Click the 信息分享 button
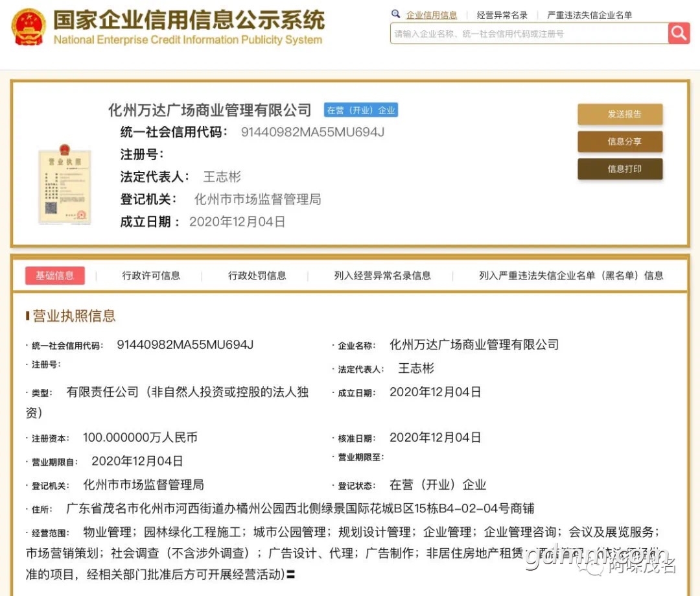The width and height of the screenshot is (700, 596). pyautogui.click(x=620, y=141)
